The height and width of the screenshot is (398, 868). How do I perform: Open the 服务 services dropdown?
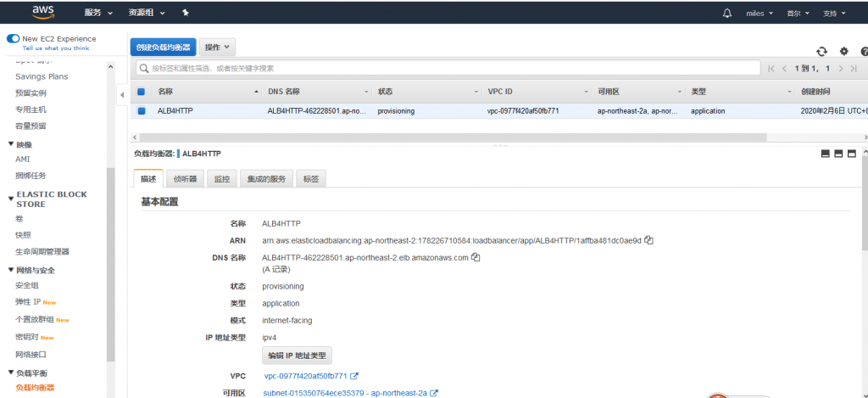point(98,13)
